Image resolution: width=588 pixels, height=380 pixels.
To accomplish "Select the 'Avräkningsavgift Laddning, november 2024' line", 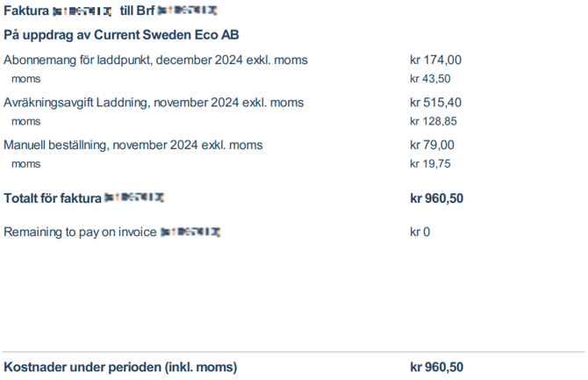I will pos(154,103).
